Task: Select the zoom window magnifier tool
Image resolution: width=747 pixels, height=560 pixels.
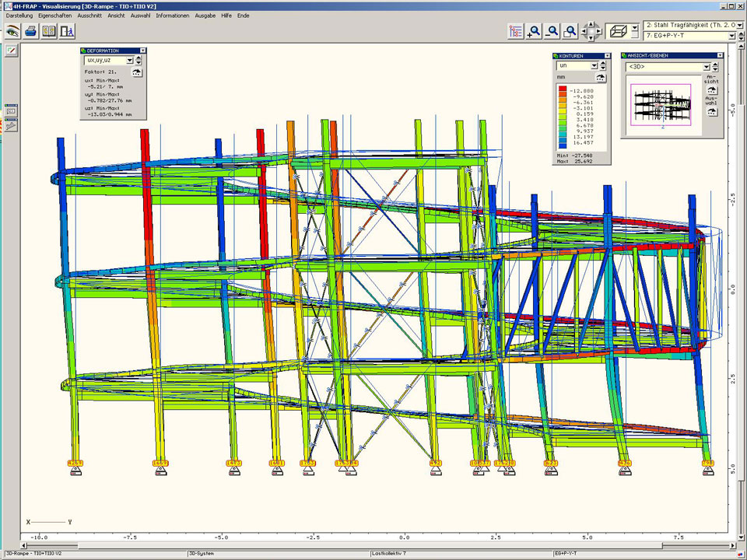Action: tap(570, 32)
